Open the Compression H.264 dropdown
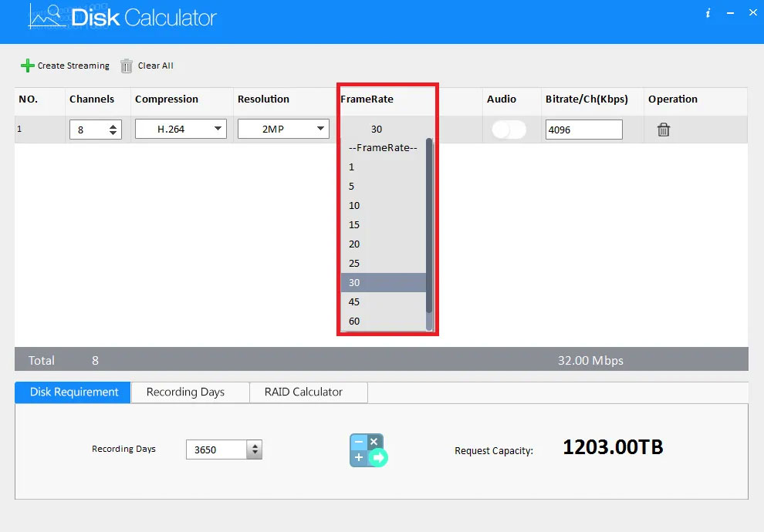 coord(181,129)
